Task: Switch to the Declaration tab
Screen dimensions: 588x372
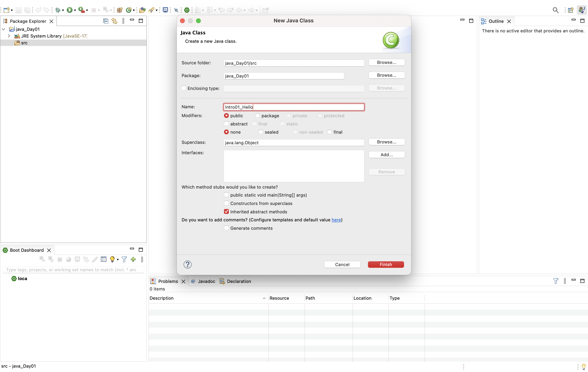Action: [235, 281]
